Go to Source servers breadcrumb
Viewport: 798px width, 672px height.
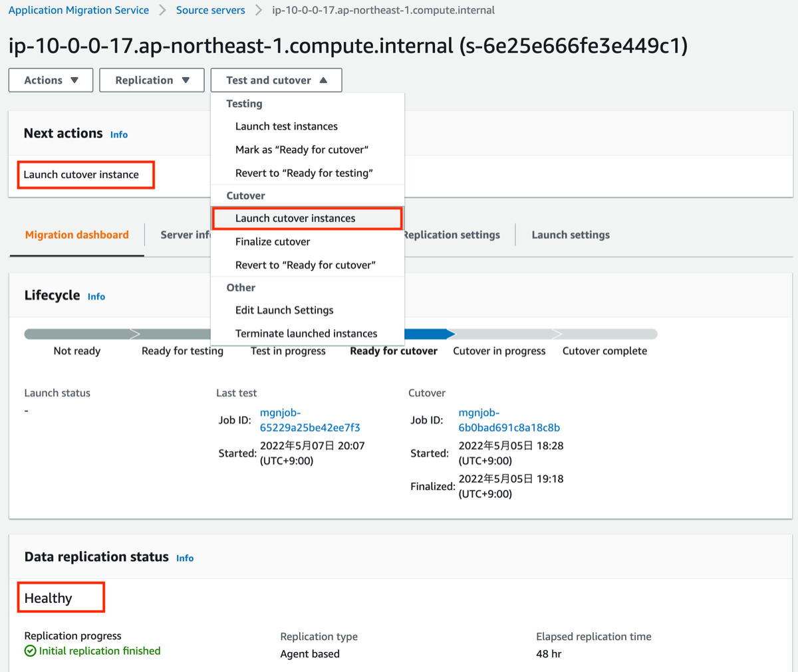coord(210,10)
